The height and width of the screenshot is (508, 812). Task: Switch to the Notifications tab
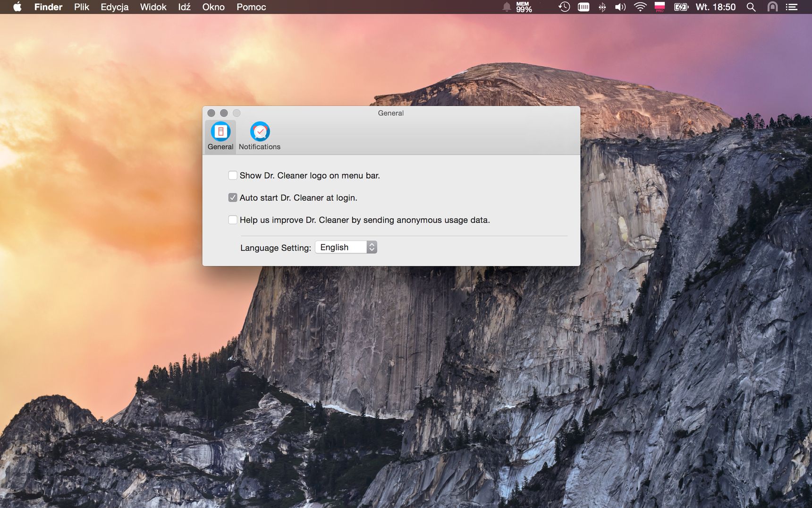259,136
